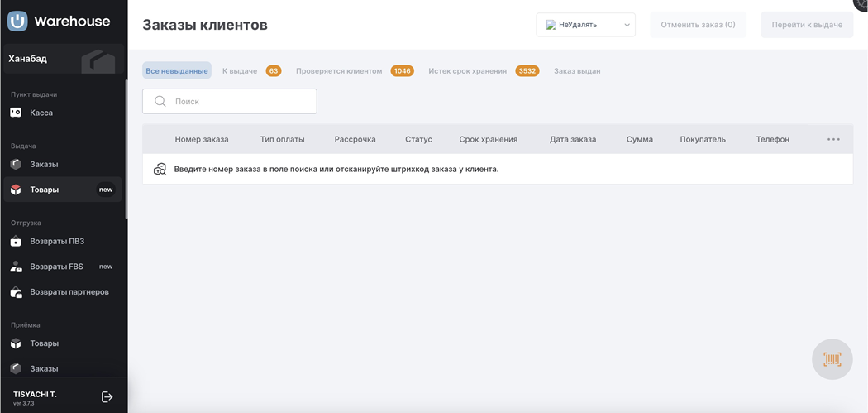The width and height of the screenshot is (868, 413).
Task: Click the Тип оплаты column header
Action: point(283,139)
